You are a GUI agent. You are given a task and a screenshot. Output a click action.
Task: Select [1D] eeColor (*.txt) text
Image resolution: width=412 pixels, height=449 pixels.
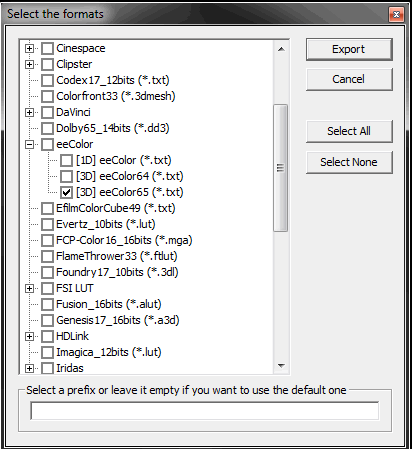coord(124,160)
